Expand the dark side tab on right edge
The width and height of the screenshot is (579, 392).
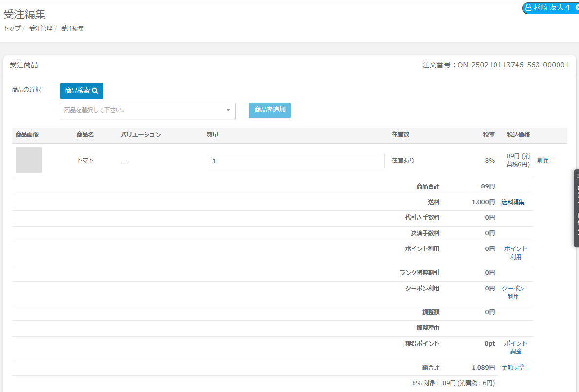(x=576, y=208)
